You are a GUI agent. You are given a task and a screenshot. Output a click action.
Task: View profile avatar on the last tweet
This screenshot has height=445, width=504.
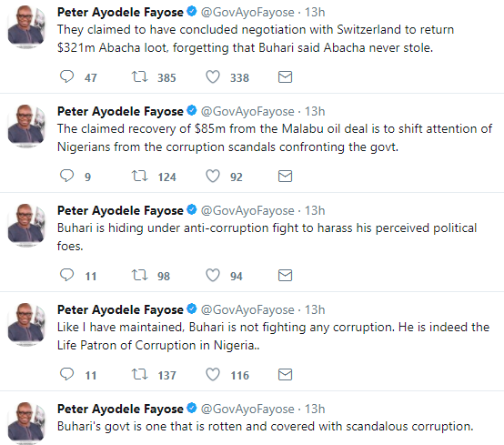[x=26, y=422]
